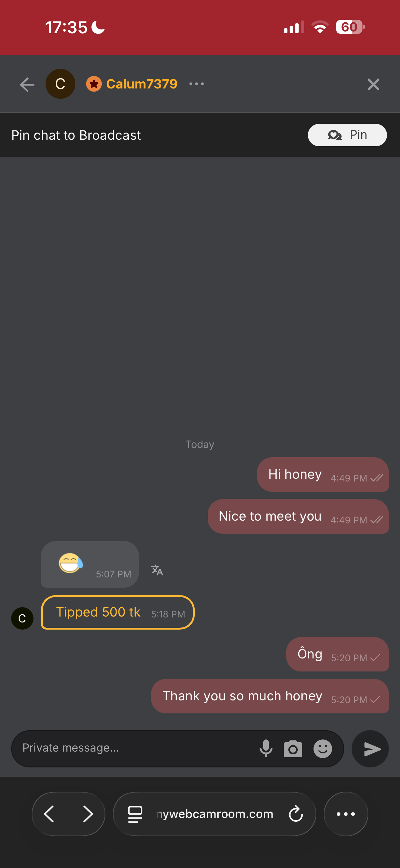Go back with browser back chevron
The image size is (400, 868).
click(49, 814)
